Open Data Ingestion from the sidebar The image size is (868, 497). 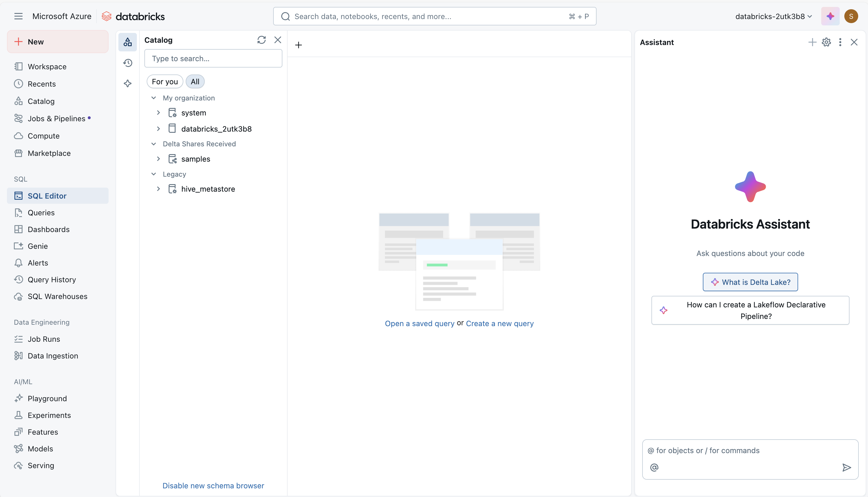pos(53,355)
